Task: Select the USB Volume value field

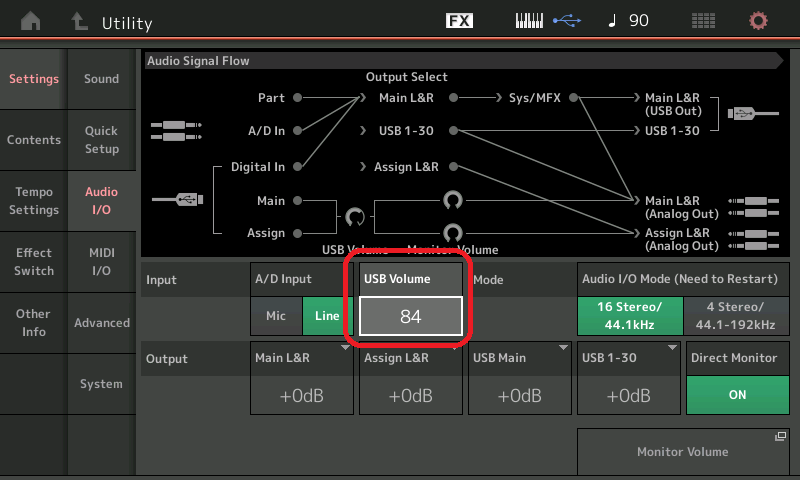Action: 411,316
